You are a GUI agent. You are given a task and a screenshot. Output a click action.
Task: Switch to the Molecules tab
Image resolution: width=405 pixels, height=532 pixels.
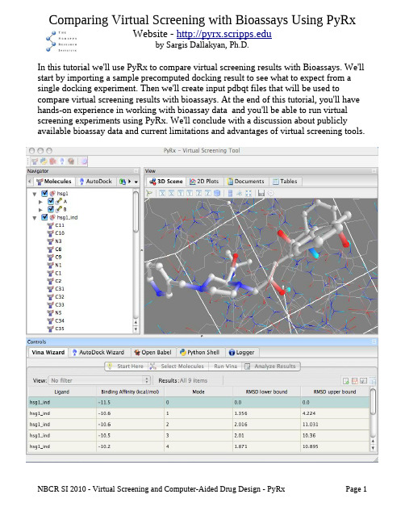pyautogui.click(x=54, y=182)
